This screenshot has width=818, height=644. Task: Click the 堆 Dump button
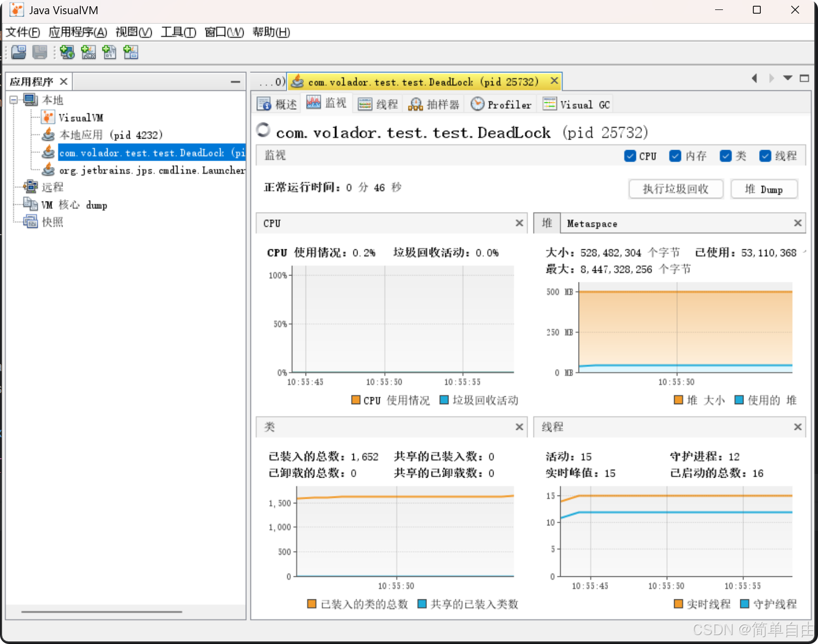(x=764, y=189)
